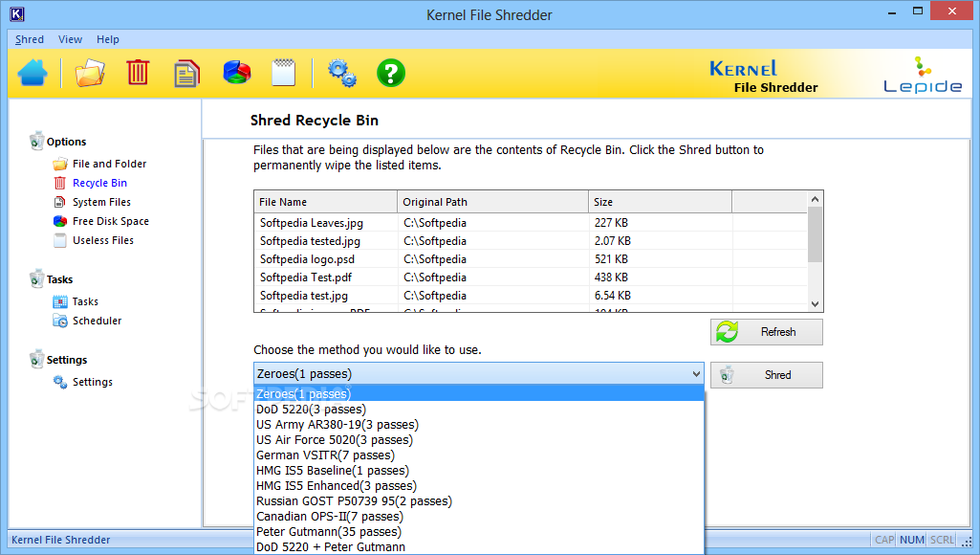Image resolution: width=980 pixels, height=555 pixels.
Task: Select Softpedia test.jpg row
Action: pyautogui.click(x=530, y=296)
